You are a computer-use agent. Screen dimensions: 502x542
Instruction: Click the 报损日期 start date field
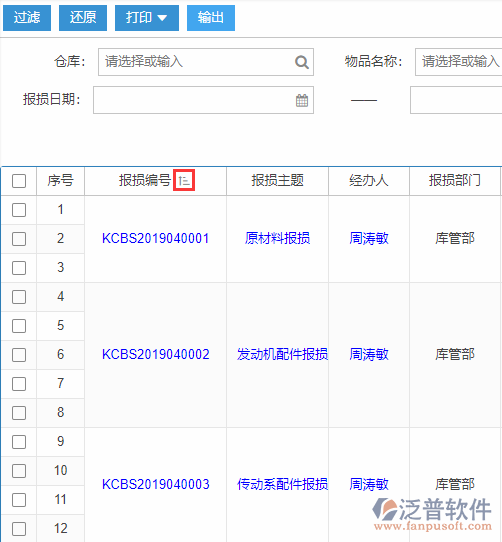[203, 100]
